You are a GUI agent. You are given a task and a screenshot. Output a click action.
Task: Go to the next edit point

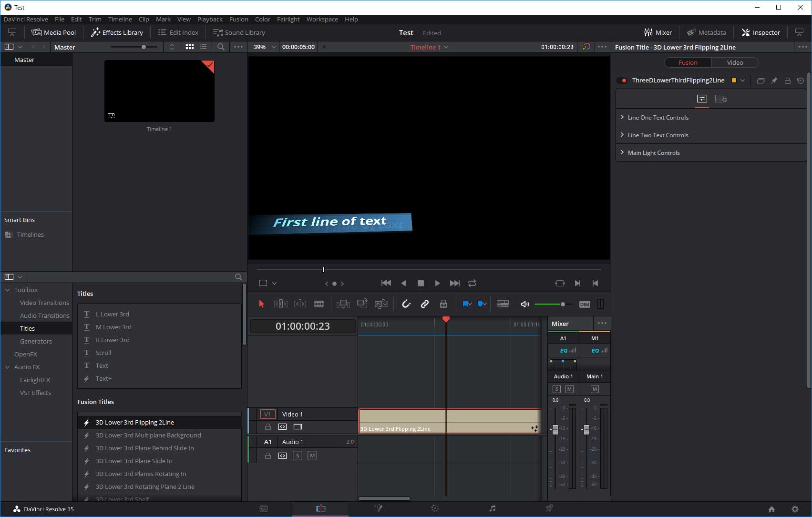click(577, 283)
